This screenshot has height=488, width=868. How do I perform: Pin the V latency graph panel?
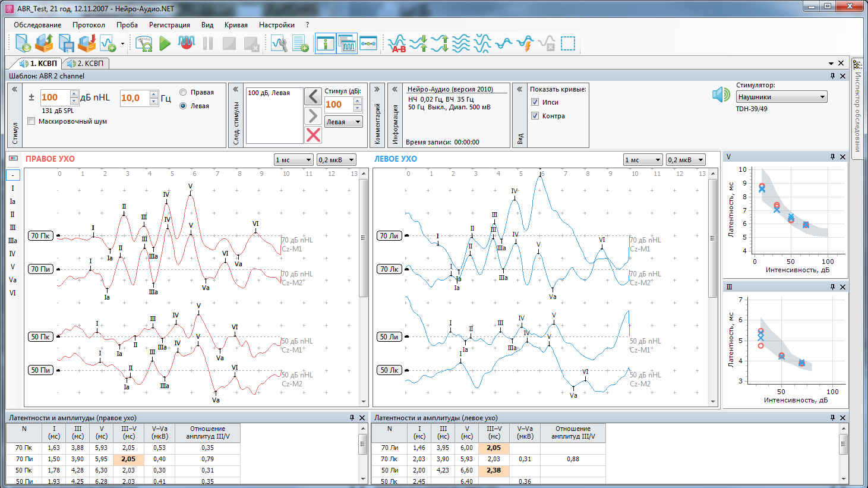point(832,157)
